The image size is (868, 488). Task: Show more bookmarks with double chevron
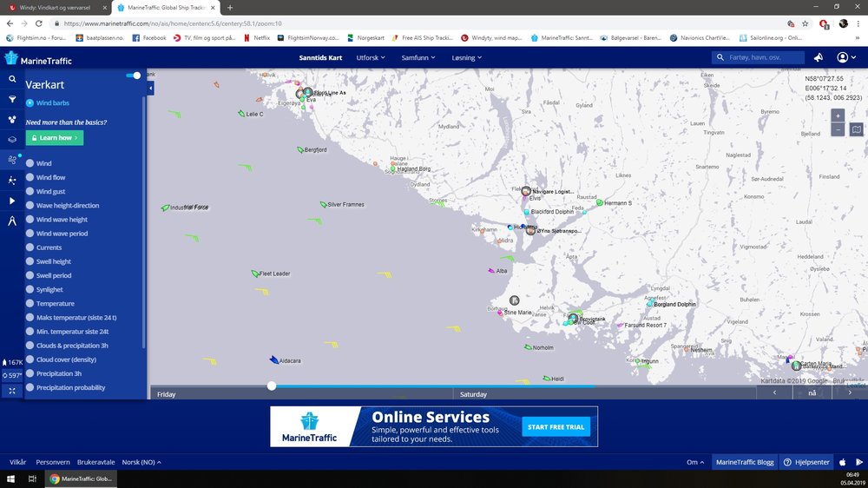coord(858,37)
